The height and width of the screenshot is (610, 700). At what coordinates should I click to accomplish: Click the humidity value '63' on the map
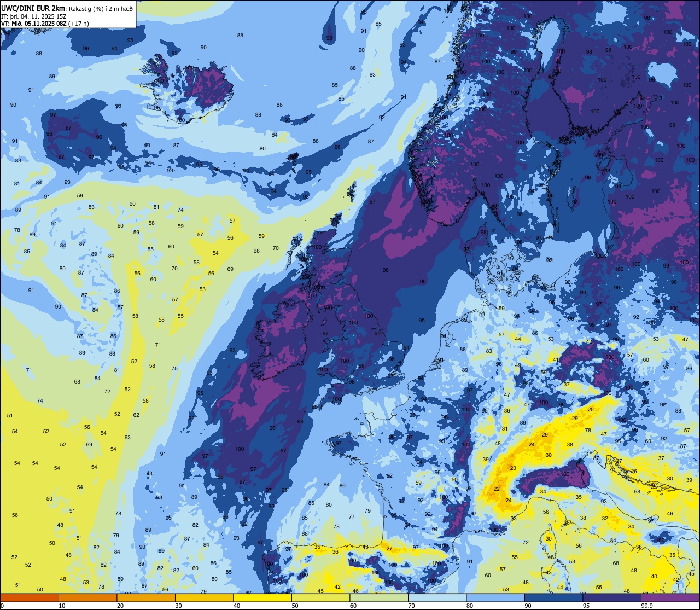coord(127,438)
